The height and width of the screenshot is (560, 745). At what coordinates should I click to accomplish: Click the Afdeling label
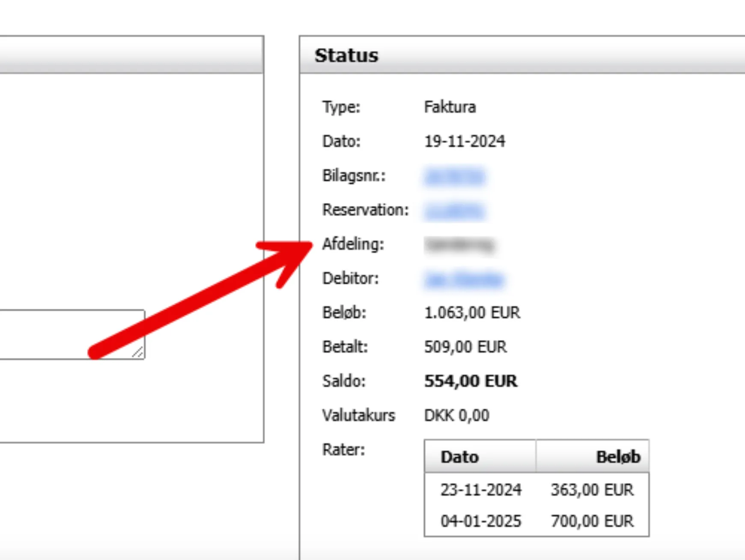click(x=353, y=244)
